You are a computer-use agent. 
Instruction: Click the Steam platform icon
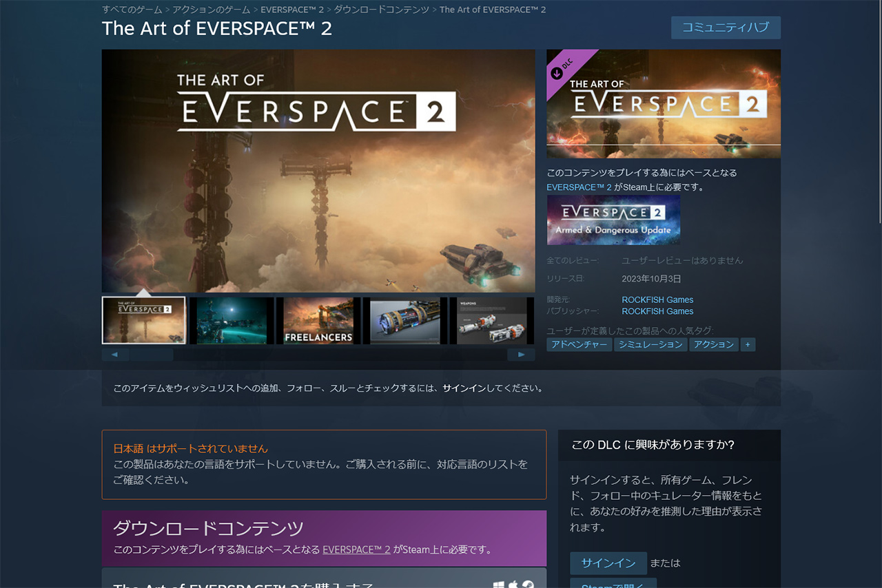coord(528,585)
